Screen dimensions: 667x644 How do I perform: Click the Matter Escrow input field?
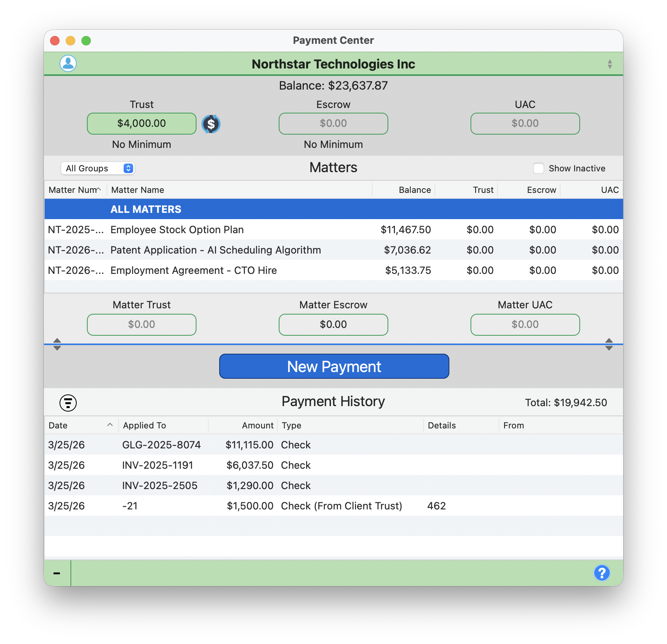(333, 324)
